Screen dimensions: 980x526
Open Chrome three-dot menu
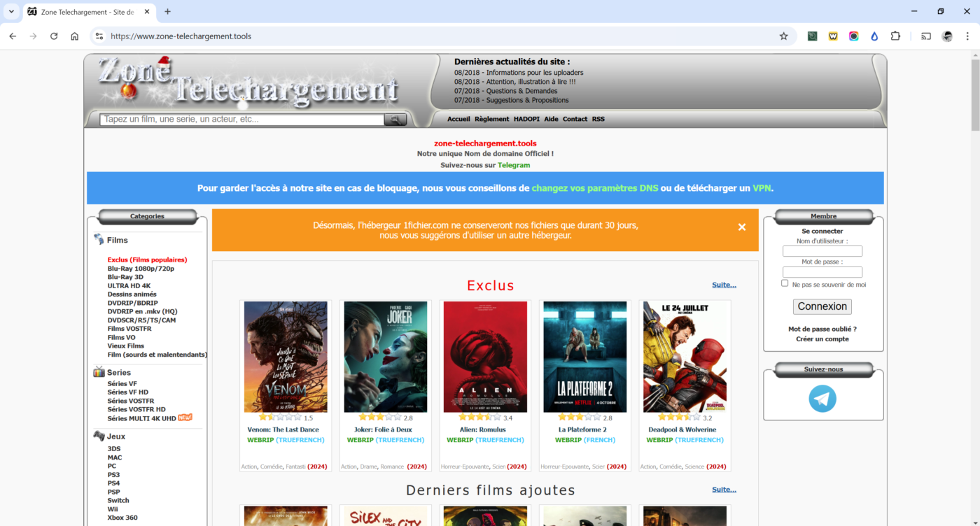pos(968,36)
